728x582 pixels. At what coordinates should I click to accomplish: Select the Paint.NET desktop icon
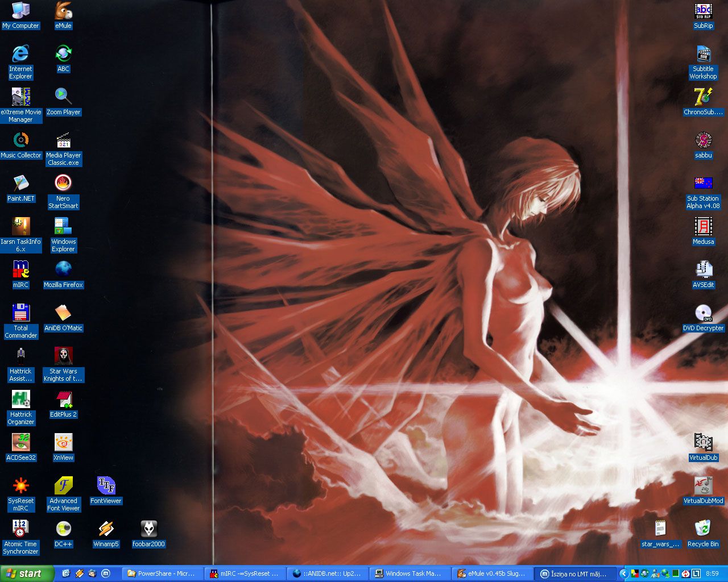20,188
